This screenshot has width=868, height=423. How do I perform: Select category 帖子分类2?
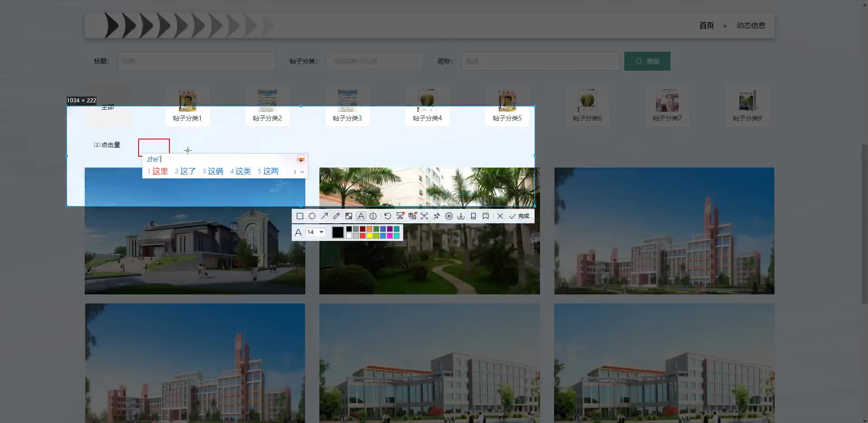[267, 106]
